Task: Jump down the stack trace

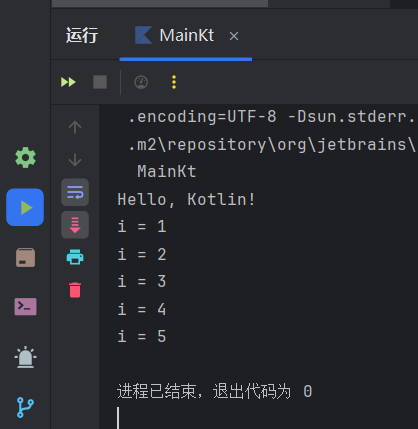Action: pyautogui.click(x=75, y=160)
